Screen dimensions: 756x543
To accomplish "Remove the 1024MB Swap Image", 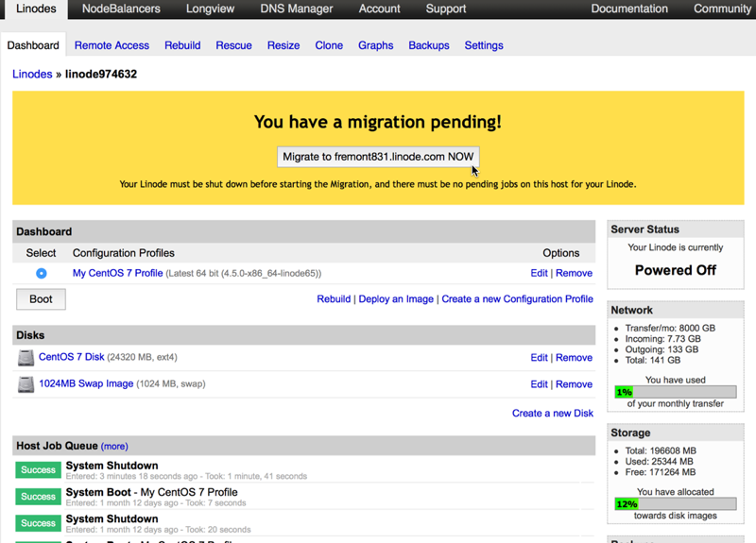I will (x=574, y=384).
